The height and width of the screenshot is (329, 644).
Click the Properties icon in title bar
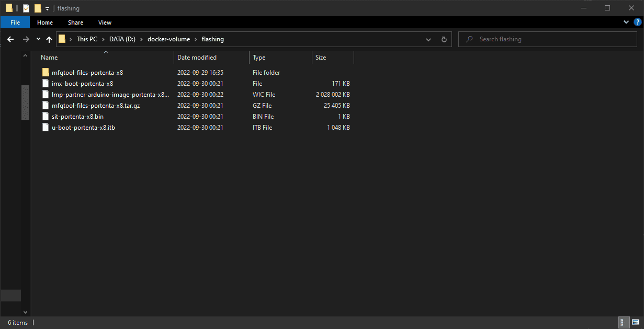(x=26, y=8)
